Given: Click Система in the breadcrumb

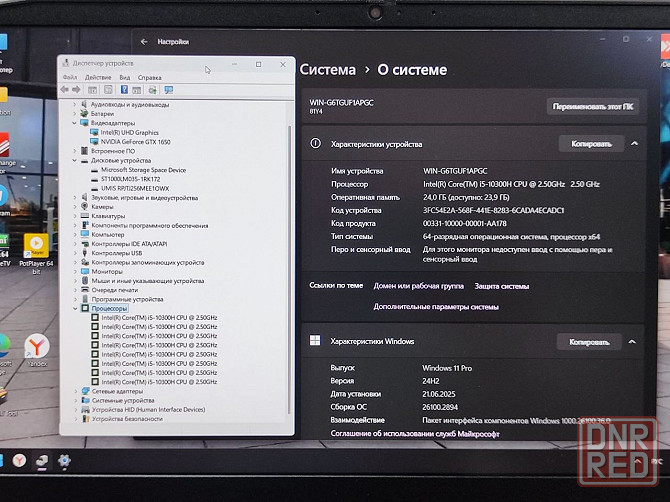Looking at the screenshot, I should (x=328, y=70).
